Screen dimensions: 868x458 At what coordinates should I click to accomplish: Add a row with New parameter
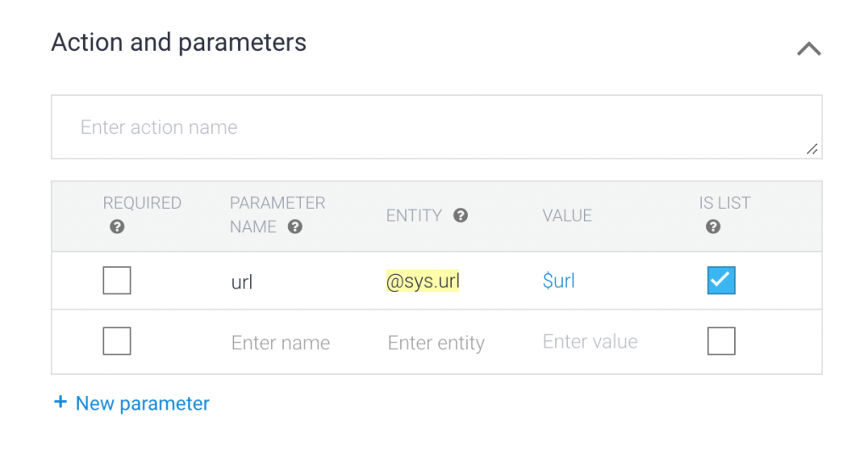point(131,404)
